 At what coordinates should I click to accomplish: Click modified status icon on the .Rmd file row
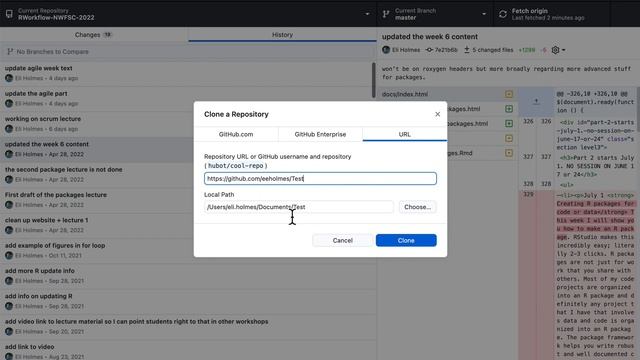tap(509, 153)
